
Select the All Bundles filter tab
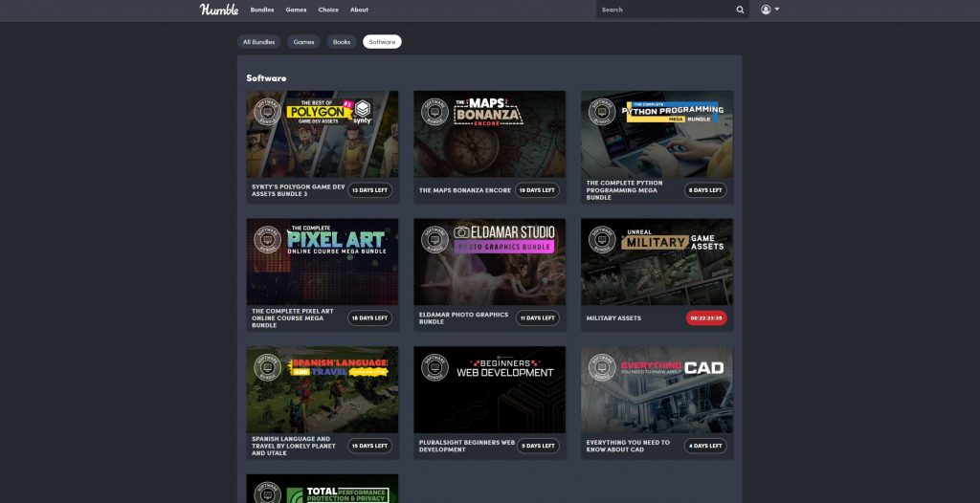tap(258, 42)
